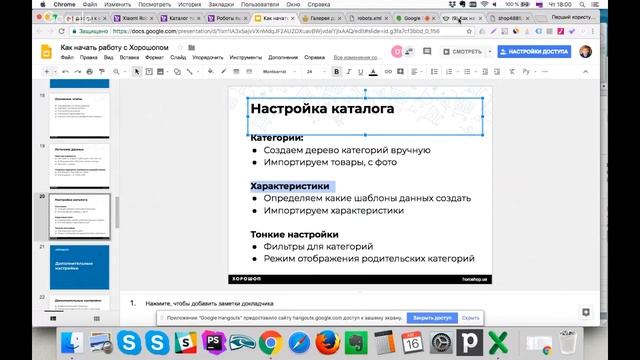This screenshot has width=640, height=360.
Task: Choose the text color A swatch
Action: 373,72
